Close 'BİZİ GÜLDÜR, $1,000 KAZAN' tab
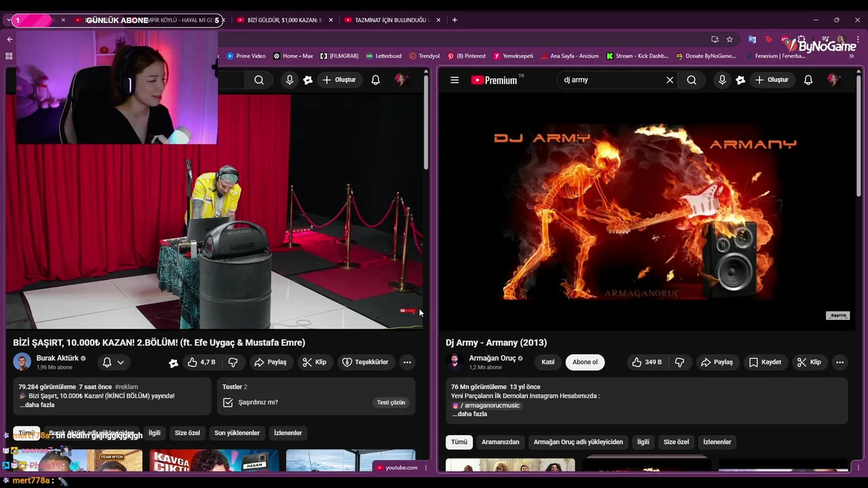Viewport: 868px width, 488px height. click(331, 20)
